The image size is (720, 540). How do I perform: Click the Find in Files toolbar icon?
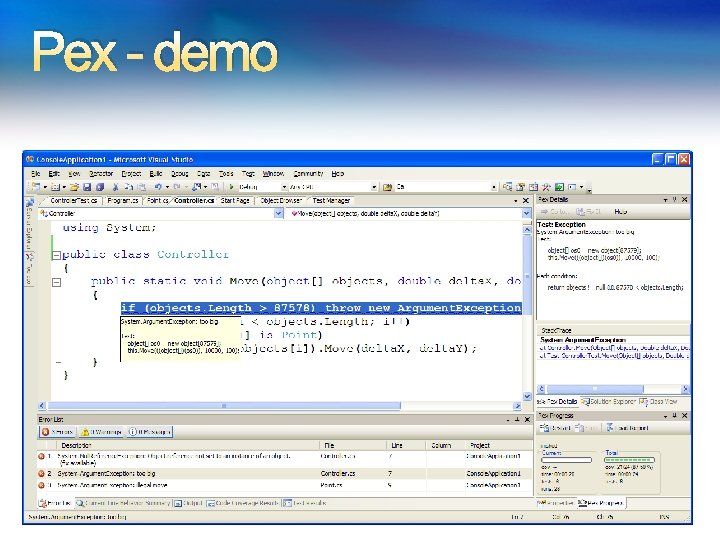point(388,187)
